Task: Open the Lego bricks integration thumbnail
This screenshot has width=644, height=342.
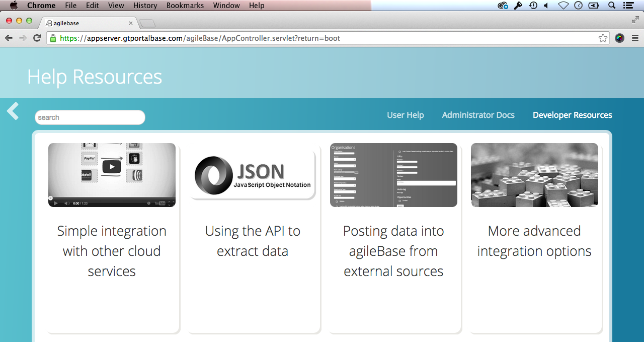Action: coord(534,175)
